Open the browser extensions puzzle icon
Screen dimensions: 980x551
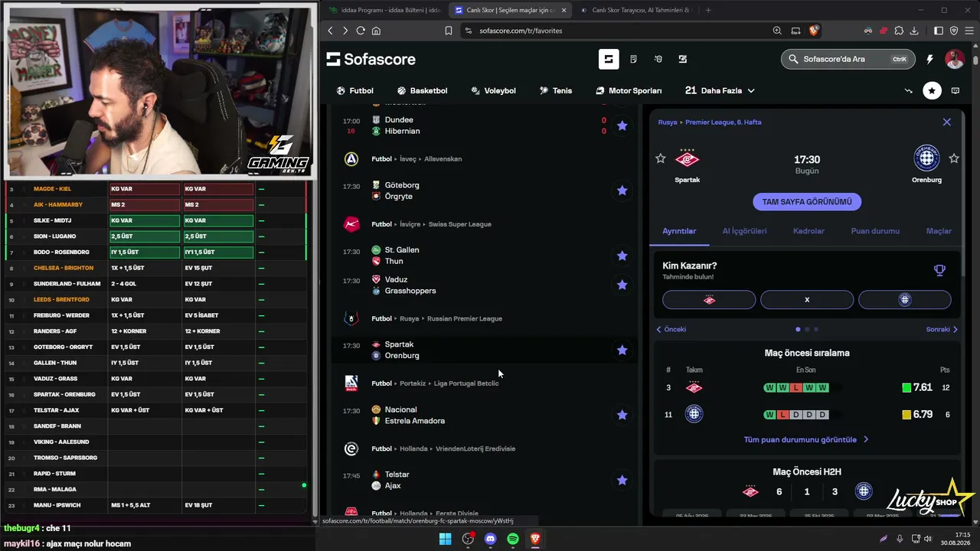[899, 31]
